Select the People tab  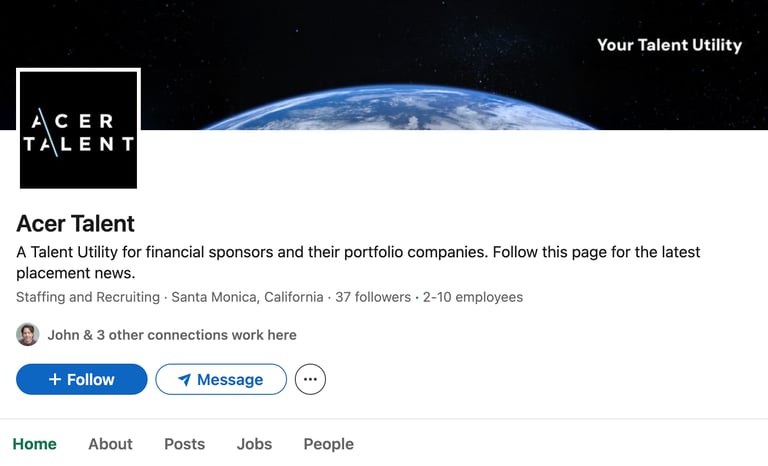coord(329,444)
